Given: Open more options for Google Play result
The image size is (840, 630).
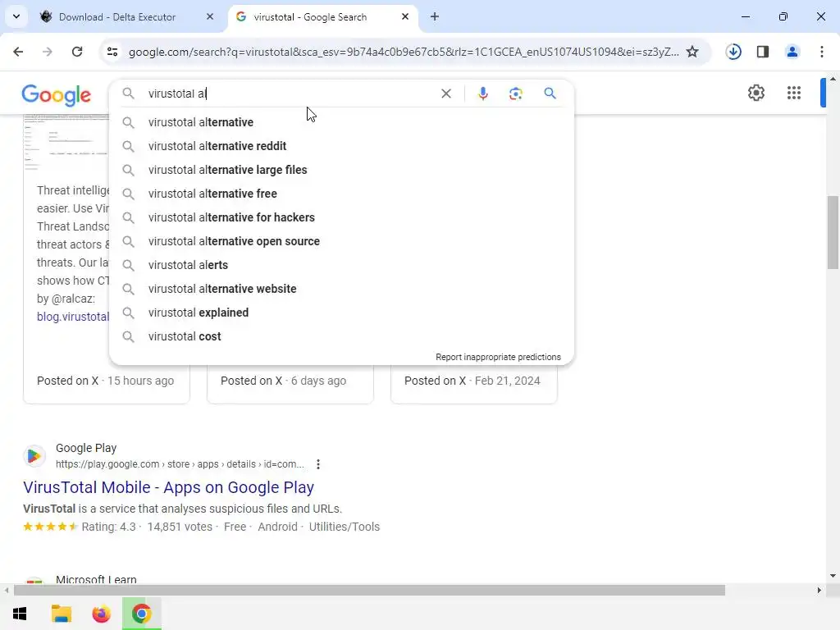Looking at the screenshot, I should (x=318, y=464).
